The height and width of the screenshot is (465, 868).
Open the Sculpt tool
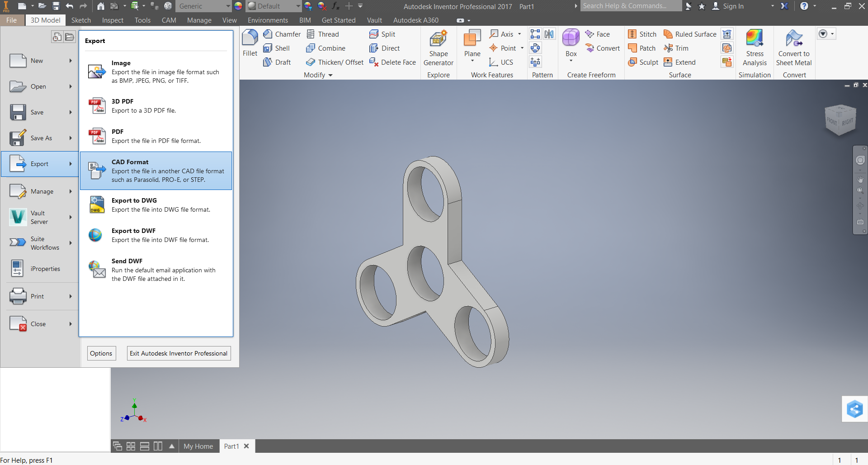[643, 62]
